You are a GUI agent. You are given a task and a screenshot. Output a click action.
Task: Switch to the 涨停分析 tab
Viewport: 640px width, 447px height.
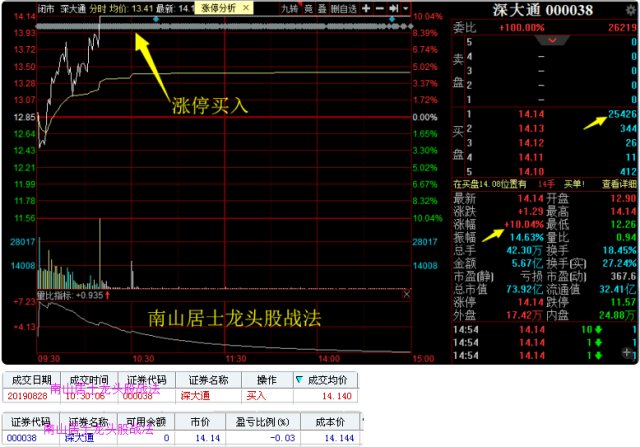pyautogui.click(x=218, y=7)
